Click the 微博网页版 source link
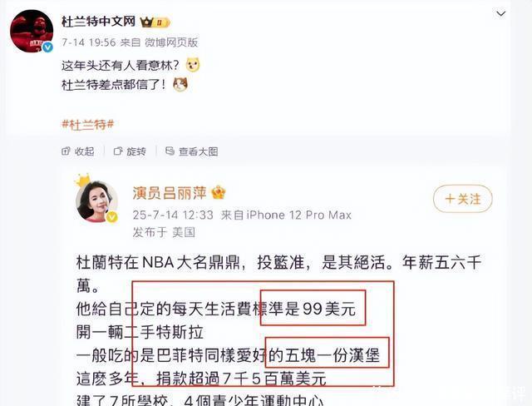This screenshot has height=406, width=532. [171, 42]
